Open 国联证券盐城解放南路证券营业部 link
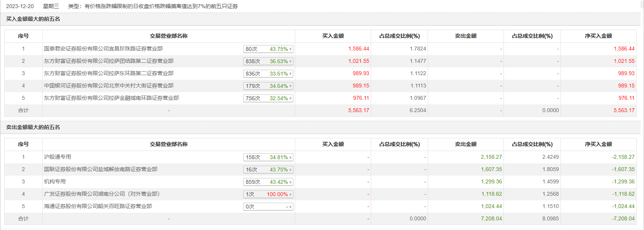 coord(100,169)
